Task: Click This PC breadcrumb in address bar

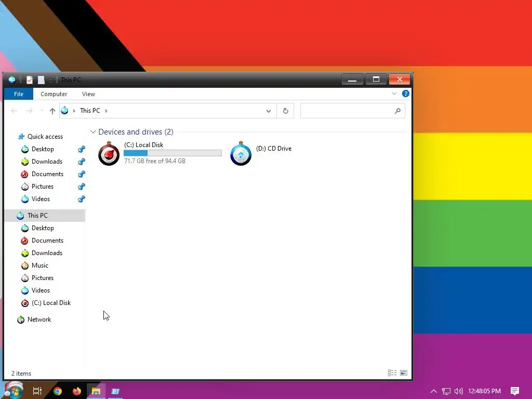Action: (90, 111)
